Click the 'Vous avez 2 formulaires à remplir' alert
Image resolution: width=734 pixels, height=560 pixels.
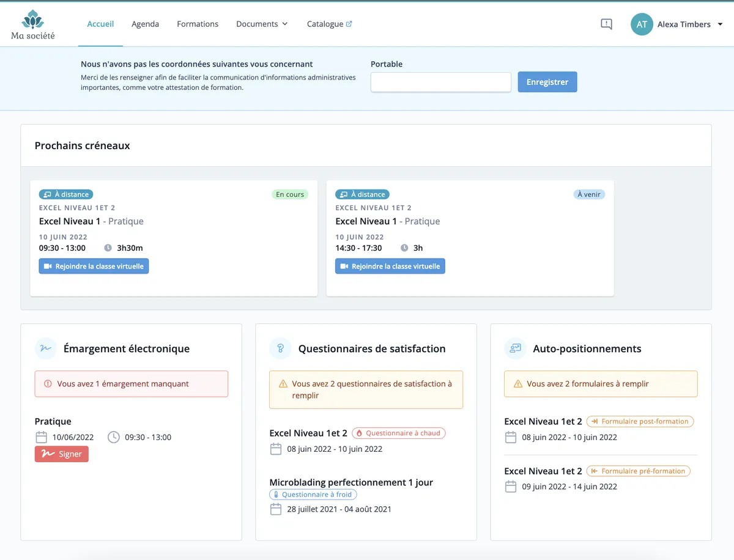(x=601, y=384)
